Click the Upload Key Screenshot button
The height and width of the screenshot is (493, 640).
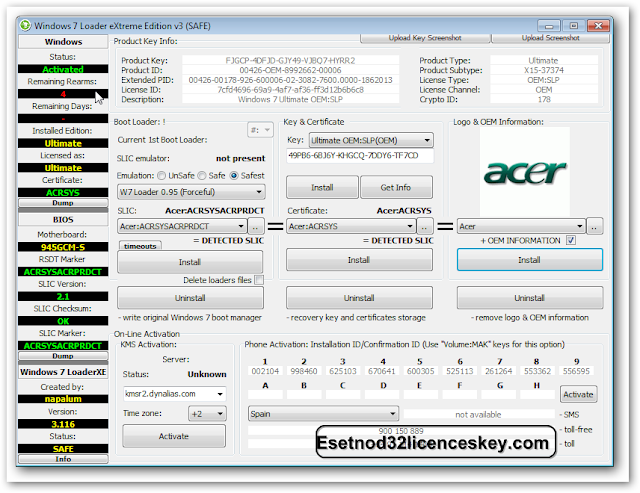pyautogui.click(x=425, y=38)
